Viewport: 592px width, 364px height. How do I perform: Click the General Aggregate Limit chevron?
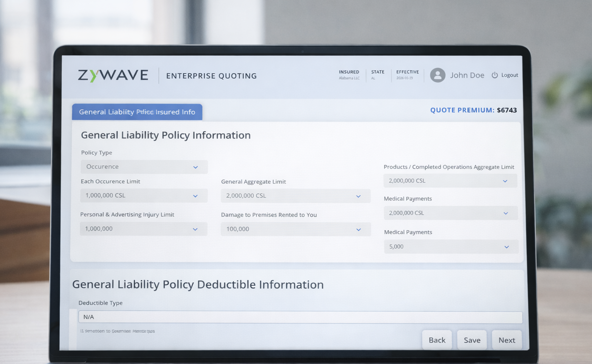click(x=359, y=196)
